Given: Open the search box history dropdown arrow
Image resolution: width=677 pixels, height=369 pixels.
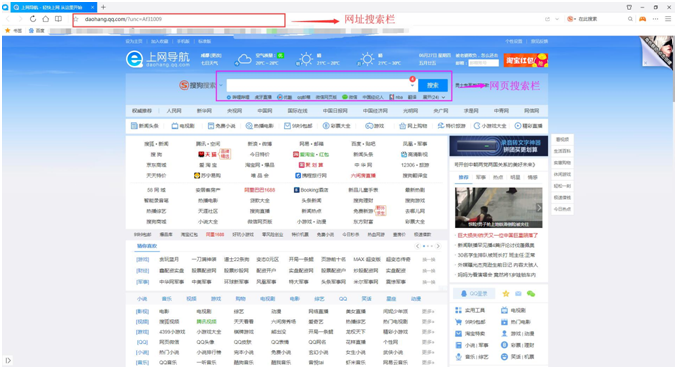Looking at the screenshot, I should [412, 85].
